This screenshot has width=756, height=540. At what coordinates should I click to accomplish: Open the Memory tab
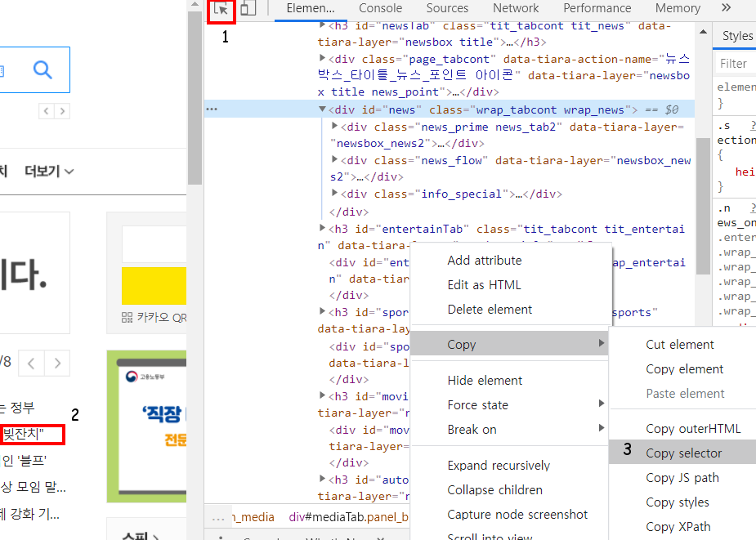[x=678, y=8]
